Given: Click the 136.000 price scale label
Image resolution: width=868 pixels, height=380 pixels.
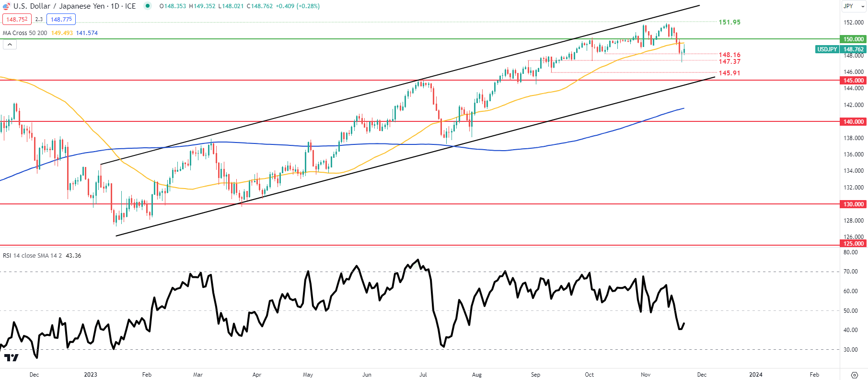Looking at the screenshot, I should pos(854,154).
